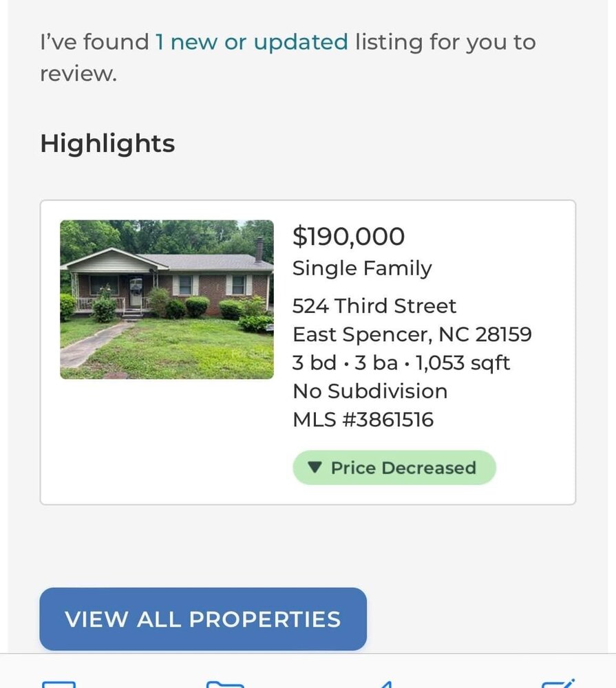Click the Highlights section heading

point(107,144)
